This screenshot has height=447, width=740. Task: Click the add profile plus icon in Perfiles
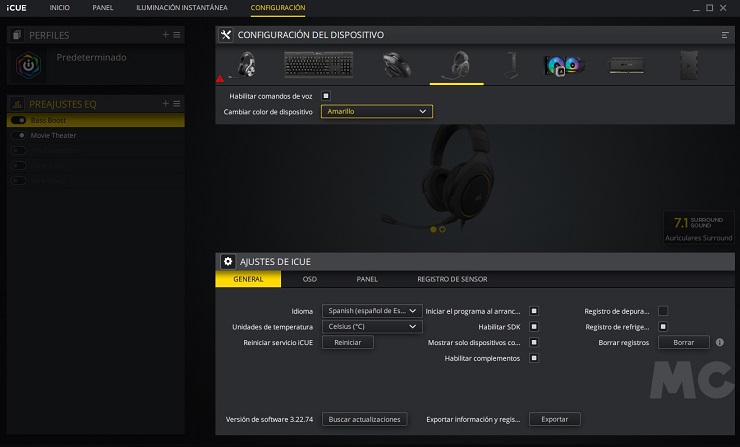tap(166, 35)
